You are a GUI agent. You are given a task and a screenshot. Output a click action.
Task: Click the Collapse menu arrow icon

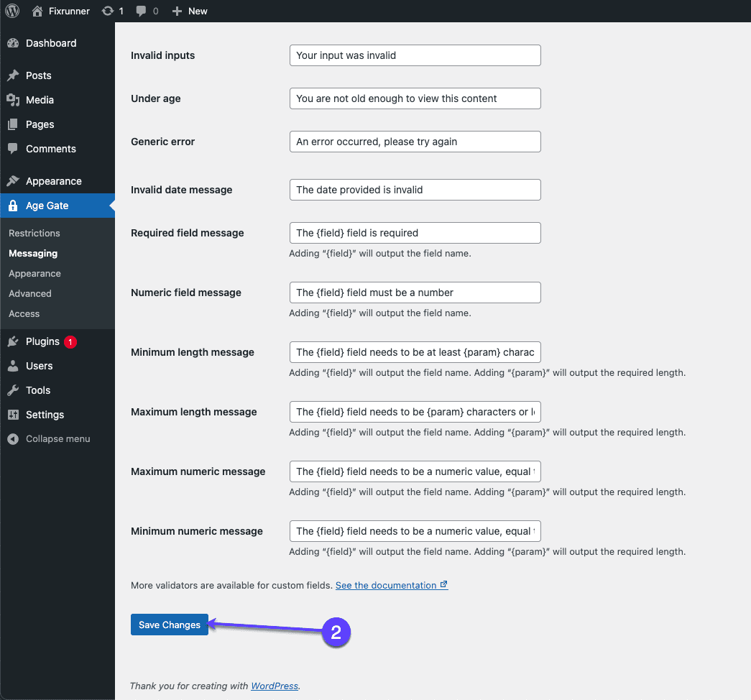pos(13,439)
